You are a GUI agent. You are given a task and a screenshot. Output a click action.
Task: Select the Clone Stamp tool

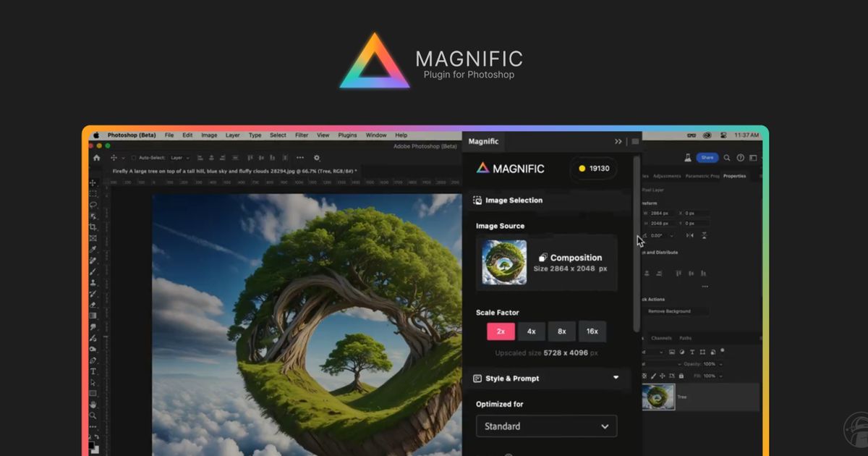click(x=93, y=283)
